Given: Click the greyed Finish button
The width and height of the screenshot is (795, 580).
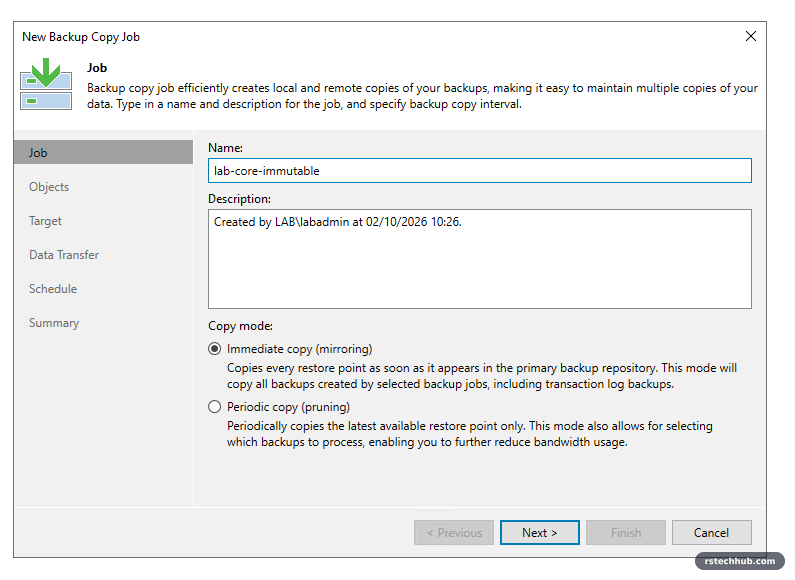Looking at the screenshot, I should tap(626, 532).
